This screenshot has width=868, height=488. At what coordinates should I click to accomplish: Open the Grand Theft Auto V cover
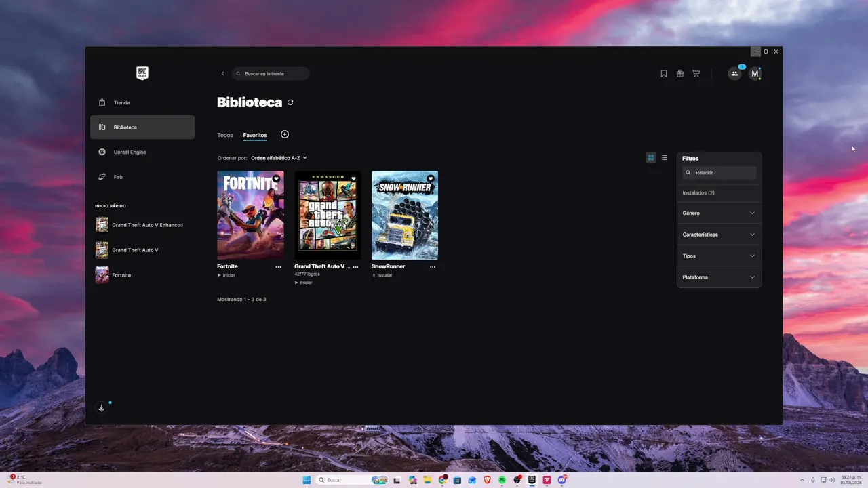328,215
